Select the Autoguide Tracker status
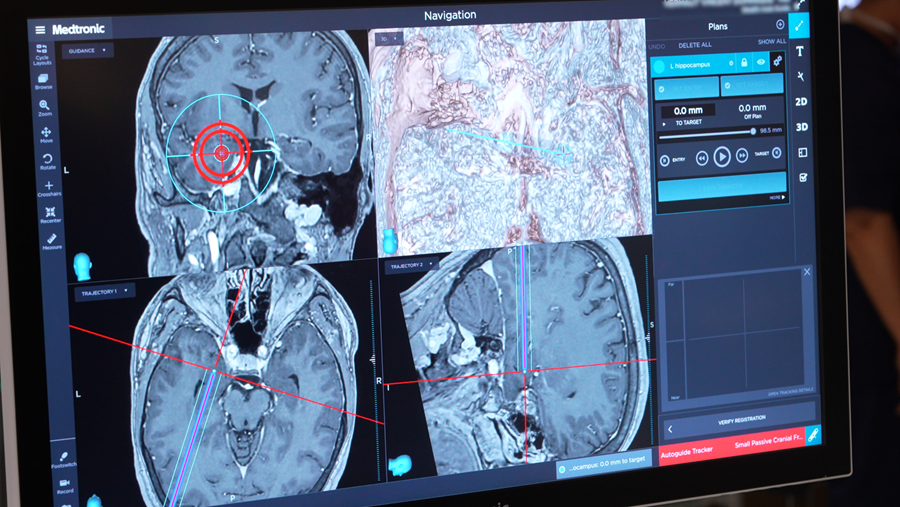This screenshot has height=507, width=900. click(x=687, y=452)
